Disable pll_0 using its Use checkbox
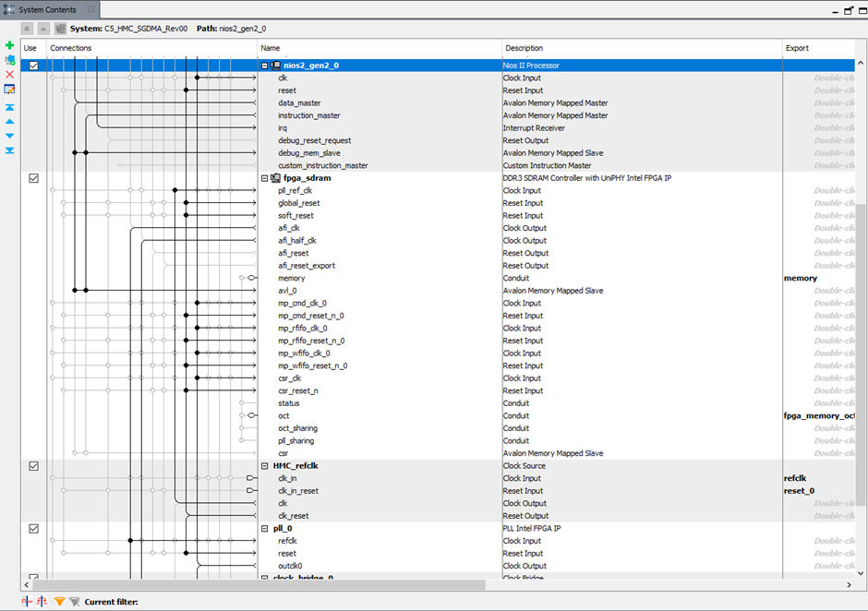 click(x=33, y=527)
